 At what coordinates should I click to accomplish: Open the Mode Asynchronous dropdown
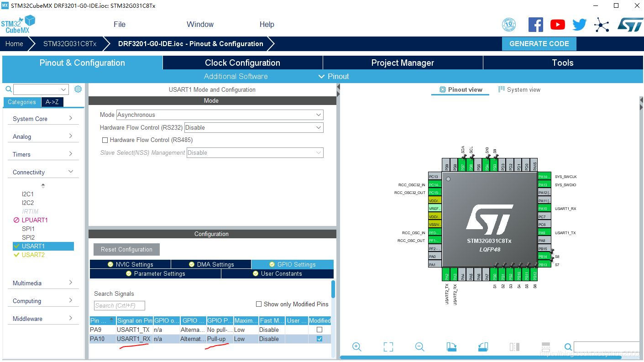(220, 115)
